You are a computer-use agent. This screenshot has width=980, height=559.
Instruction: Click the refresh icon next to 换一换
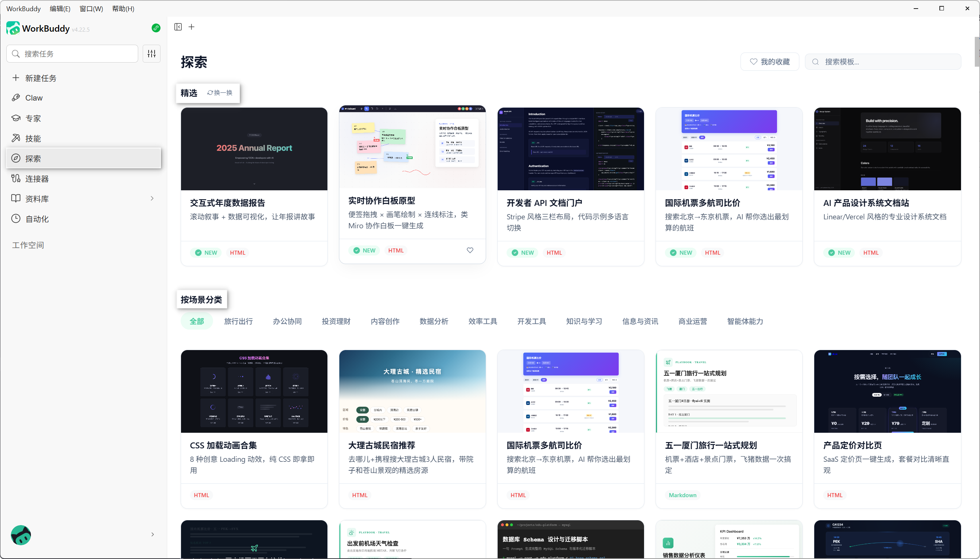(210, 93)
